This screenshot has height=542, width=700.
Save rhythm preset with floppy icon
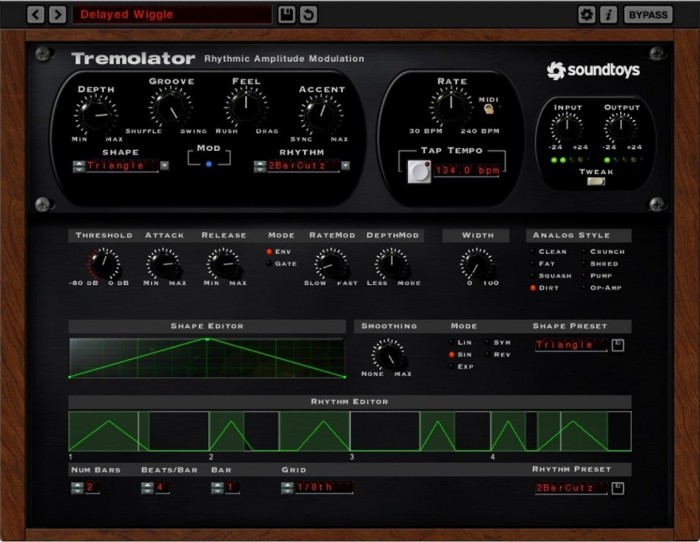[x=618, y=488]
